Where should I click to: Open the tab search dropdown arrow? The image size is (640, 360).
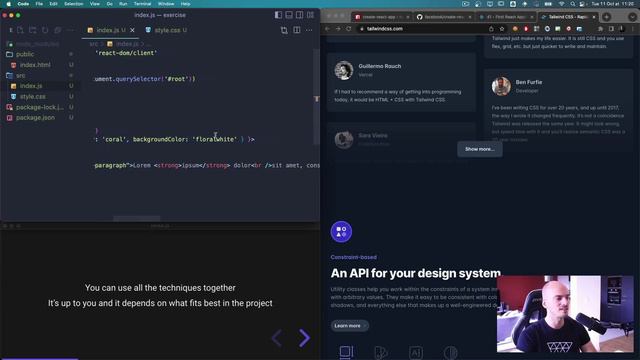pyautogui.click(x=632, y=17)
